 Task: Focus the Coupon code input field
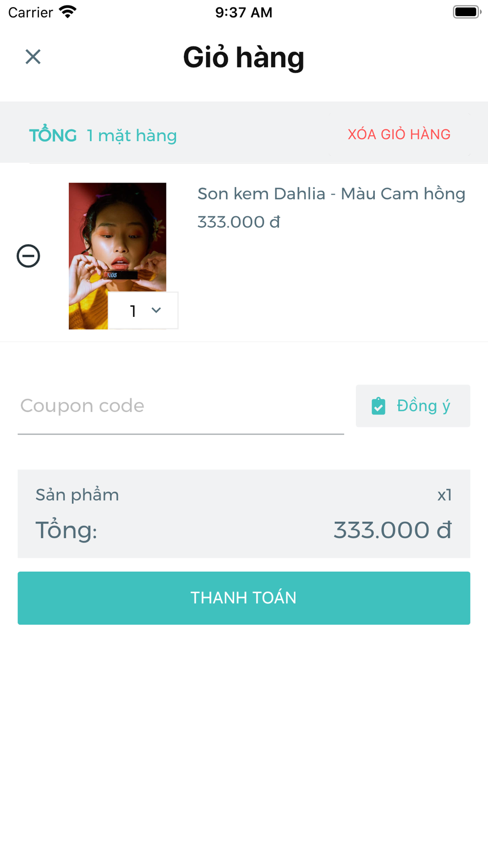(181, 406)
